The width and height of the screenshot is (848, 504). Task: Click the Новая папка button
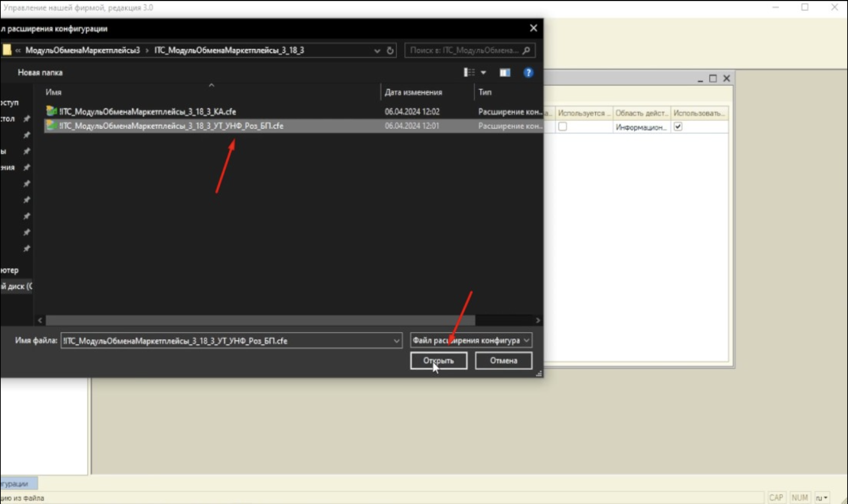[40, 72]
